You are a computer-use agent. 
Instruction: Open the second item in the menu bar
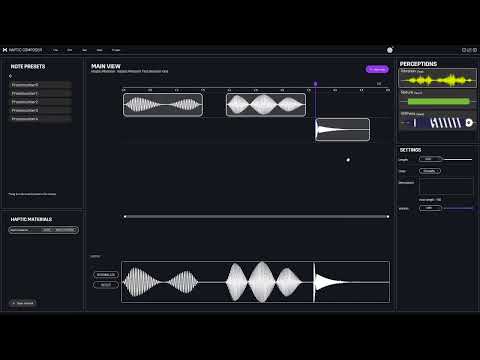pos(70,50)
